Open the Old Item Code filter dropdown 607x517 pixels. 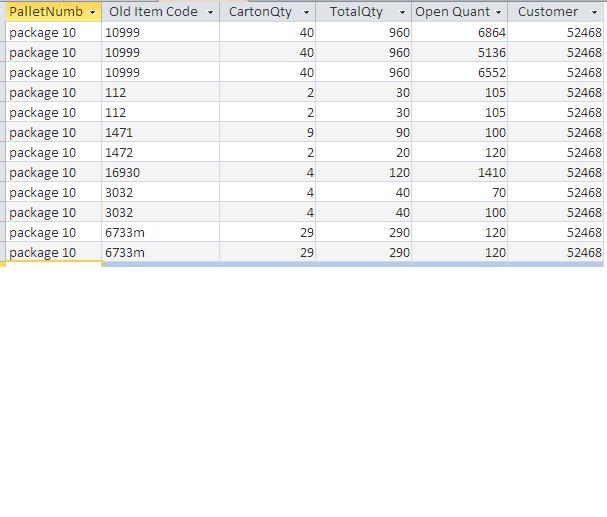(x=210, y=12)
